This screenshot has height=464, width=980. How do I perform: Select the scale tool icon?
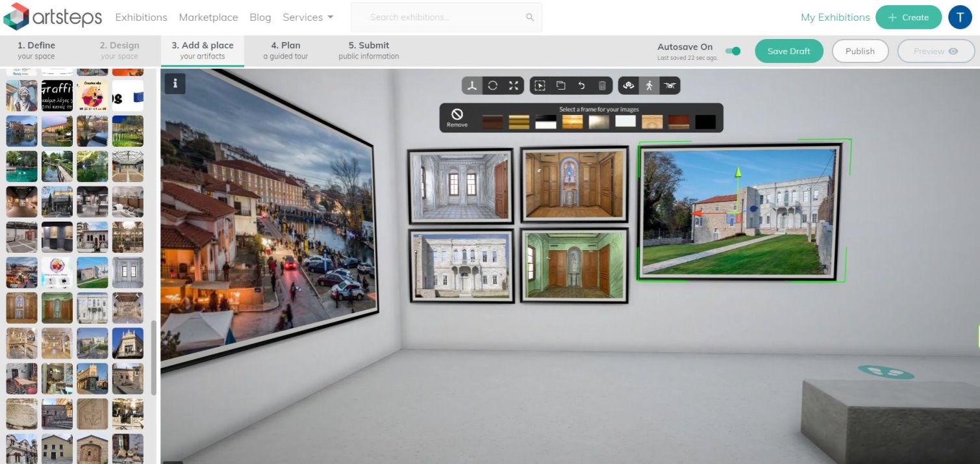[x=514, y=85]
